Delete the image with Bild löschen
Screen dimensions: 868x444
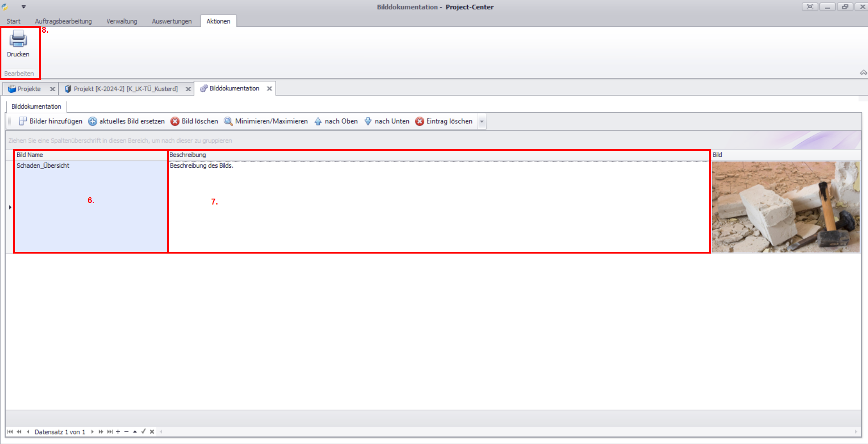(194, 121)
